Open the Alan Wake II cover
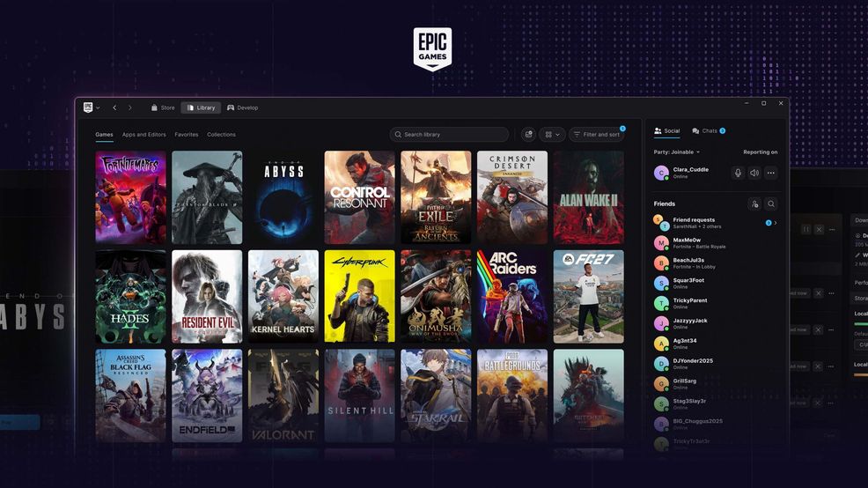This screenshot has width=868, height=488. pos(588,197)
